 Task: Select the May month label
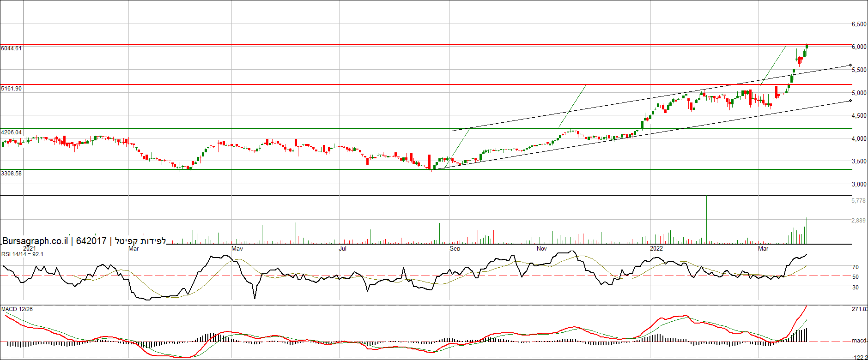tap(237, 249)
